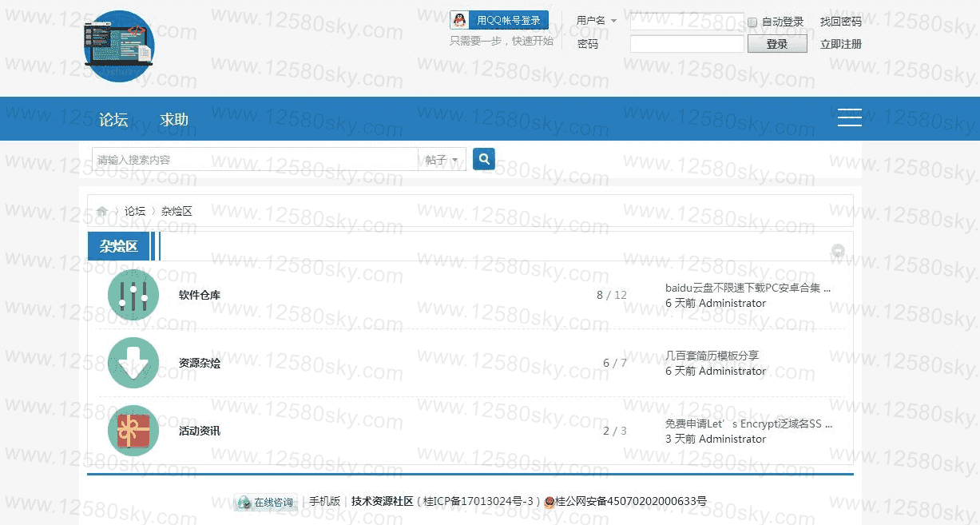Open the 用户名 login type dropdown
The height and width of the screenshot is (525, 980).
(597, 22)
